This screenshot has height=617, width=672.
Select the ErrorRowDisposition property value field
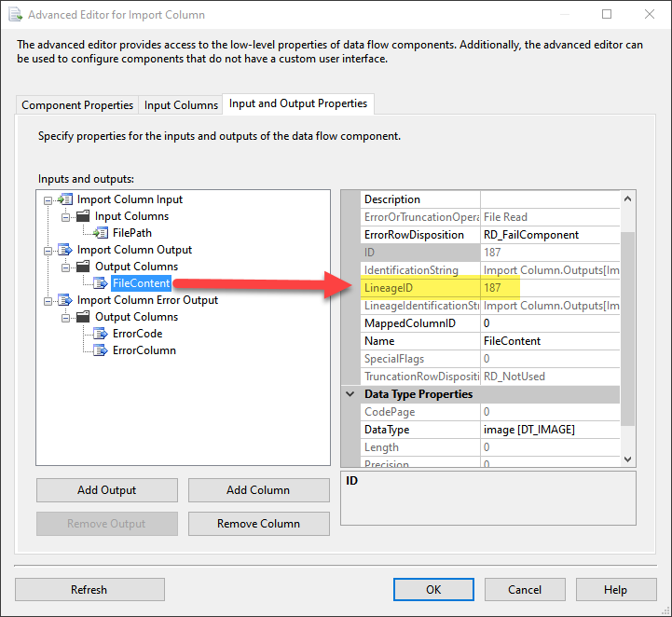548,235
